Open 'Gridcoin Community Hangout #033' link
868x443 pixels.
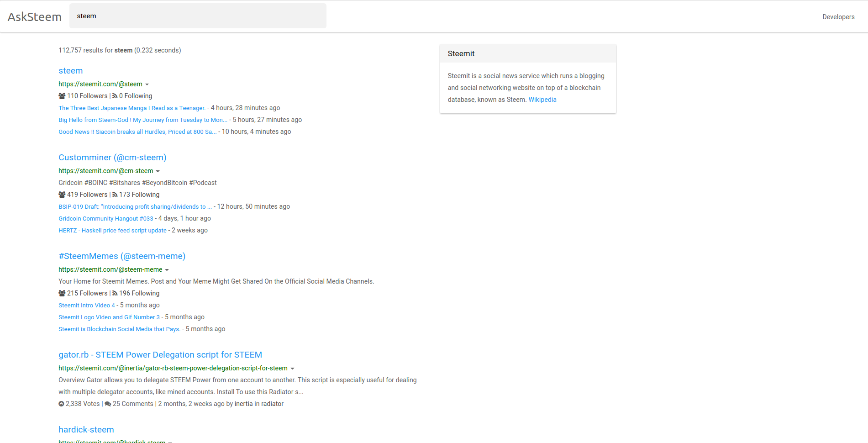pos(106,219)
